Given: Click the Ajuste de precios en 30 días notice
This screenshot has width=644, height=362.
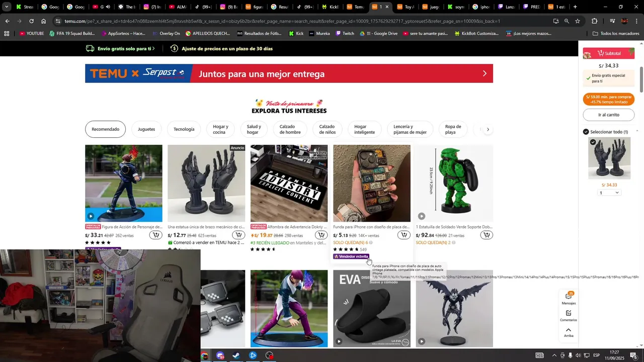Looking at the screenshot, I should tap(222, 49).
